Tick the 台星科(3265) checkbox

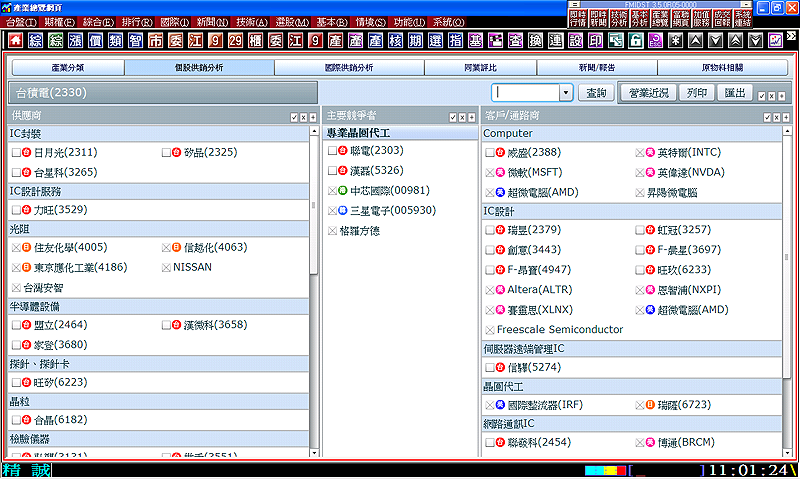pos(16,172)
